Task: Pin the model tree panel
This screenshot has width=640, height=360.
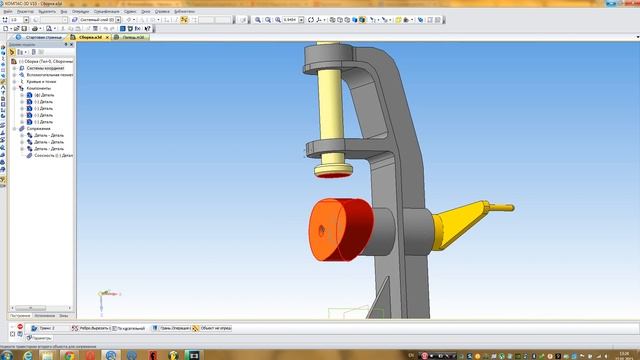Action: [x=66, y=44]
